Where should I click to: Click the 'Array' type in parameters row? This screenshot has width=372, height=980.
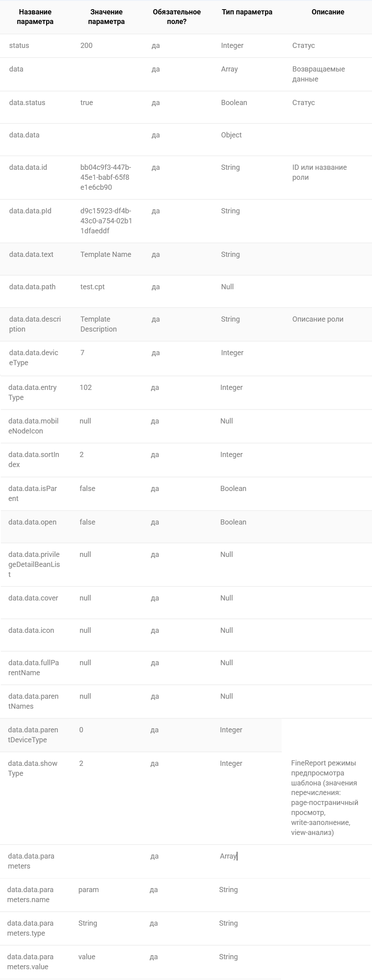pyautogui.click(x=228, y=856)
